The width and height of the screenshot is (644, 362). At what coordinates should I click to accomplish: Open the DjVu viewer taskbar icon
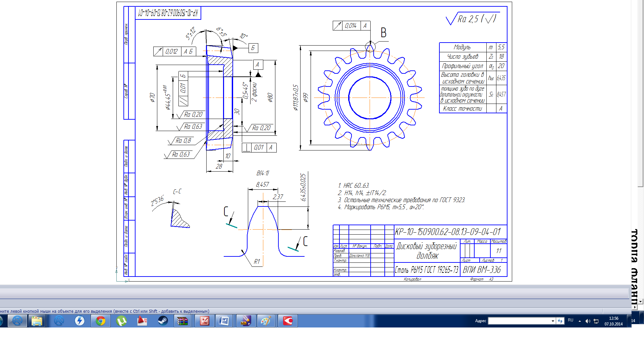[x=246, y=321]
